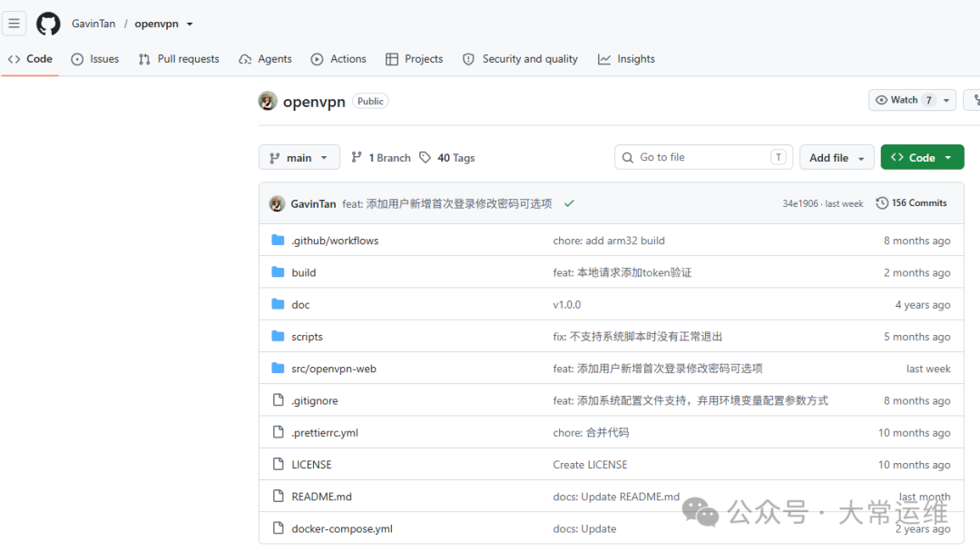This screenshot has width=980, height=552.
Task: Open the 'v1.0.0' commit message
Action: [567, 304]
